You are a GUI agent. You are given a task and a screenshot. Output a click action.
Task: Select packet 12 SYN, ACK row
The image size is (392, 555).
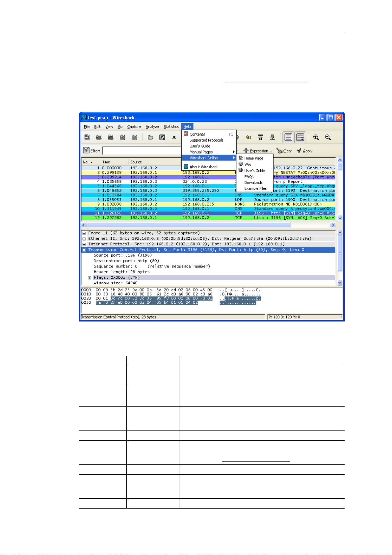tap(208, 218)
